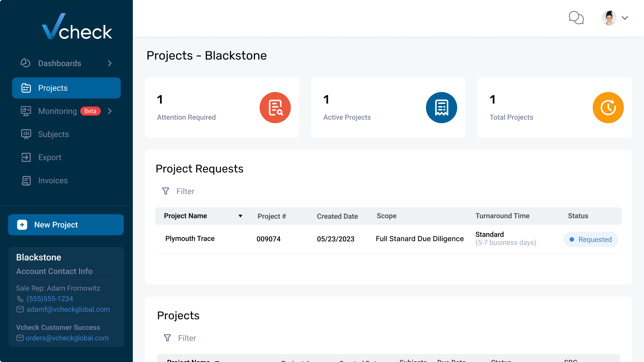This screenshot has height=362, width=644.
Task: Click the blue Active Projects receipt icon
Action: [x=441, y=108]
